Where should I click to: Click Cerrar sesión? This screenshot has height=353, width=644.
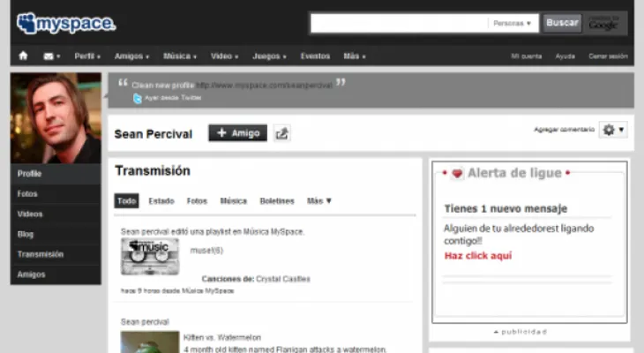(608, 56)
